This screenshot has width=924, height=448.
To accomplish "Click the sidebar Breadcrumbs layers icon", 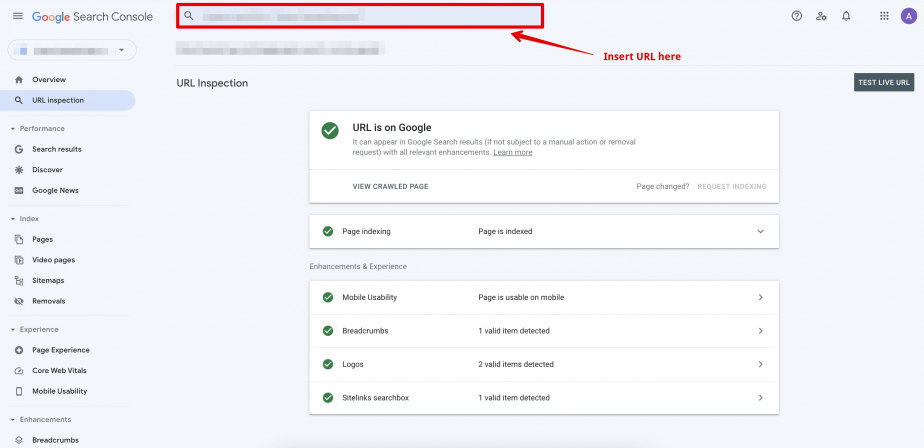I will tap(19, 440).
